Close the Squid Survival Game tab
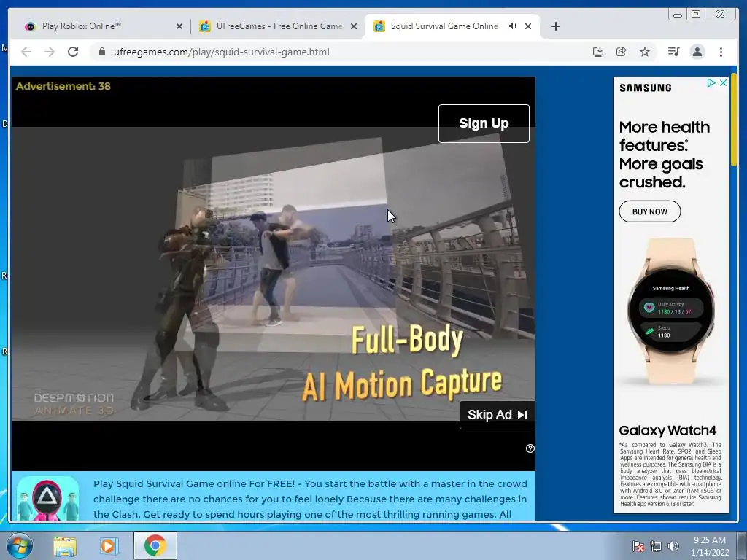The height and width of the screenshot is (560, 747). pyautogui.click(x=528, y=27)
